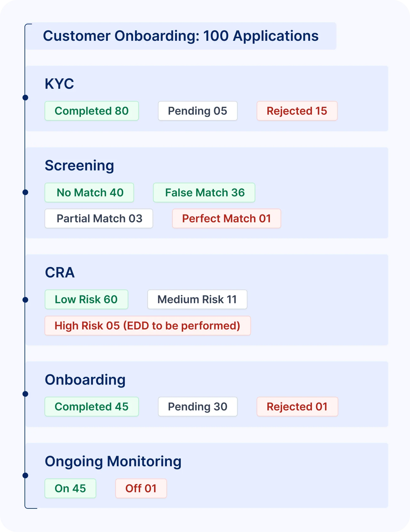
Task: Click the Onboarding Rejected 01 badge
Action: pyautogui.click(x=297, y=406)
